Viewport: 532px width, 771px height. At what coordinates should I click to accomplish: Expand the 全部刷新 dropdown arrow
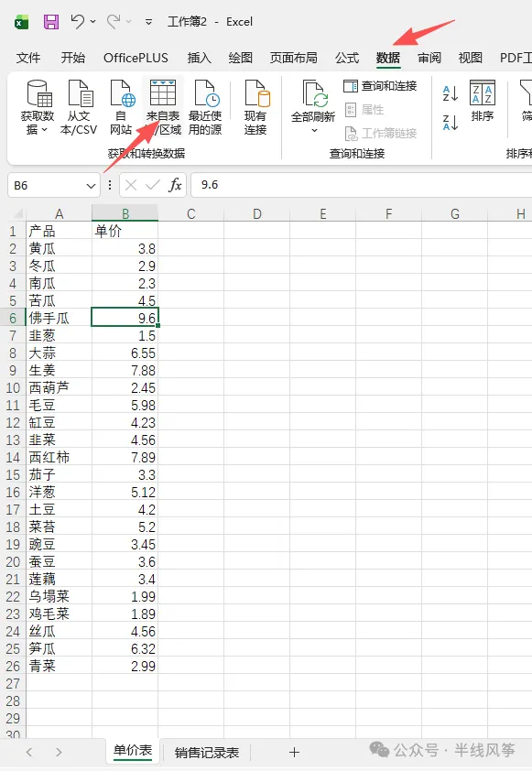[x=314, y=131]
